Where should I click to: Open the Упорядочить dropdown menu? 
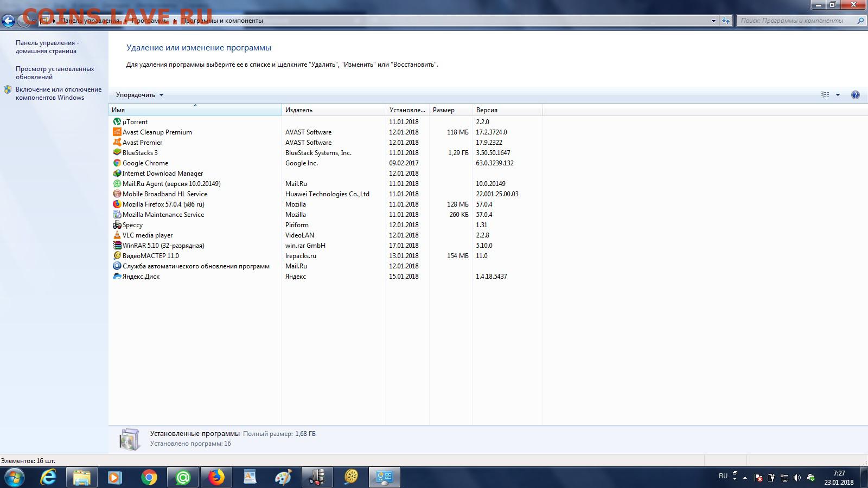click(x=139, y=95)
